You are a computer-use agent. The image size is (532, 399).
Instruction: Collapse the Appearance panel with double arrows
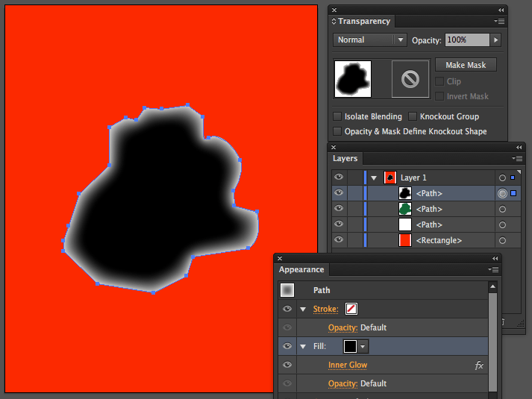pos(495,258)
